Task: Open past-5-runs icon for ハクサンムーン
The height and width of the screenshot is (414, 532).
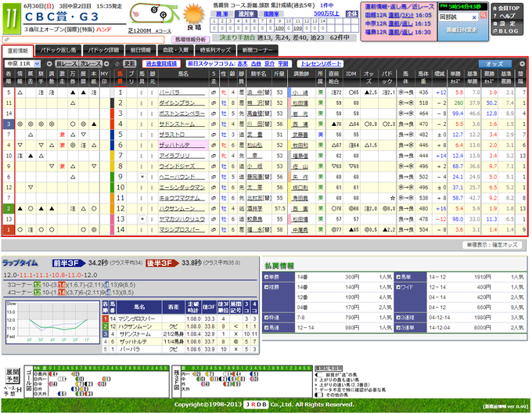Action: pos(214,209)
